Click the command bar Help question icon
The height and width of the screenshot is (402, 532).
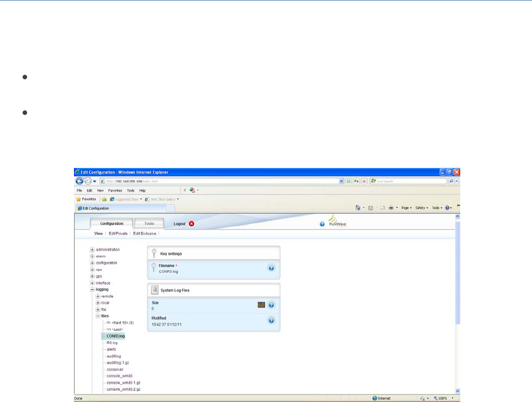click(447, 208)
